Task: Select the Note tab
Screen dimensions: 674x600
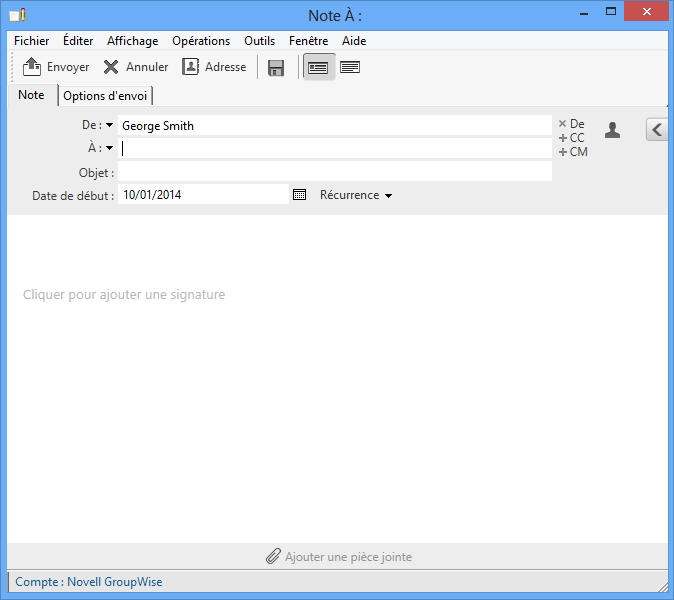Action: pyautogui.click(x=31, y=95)
